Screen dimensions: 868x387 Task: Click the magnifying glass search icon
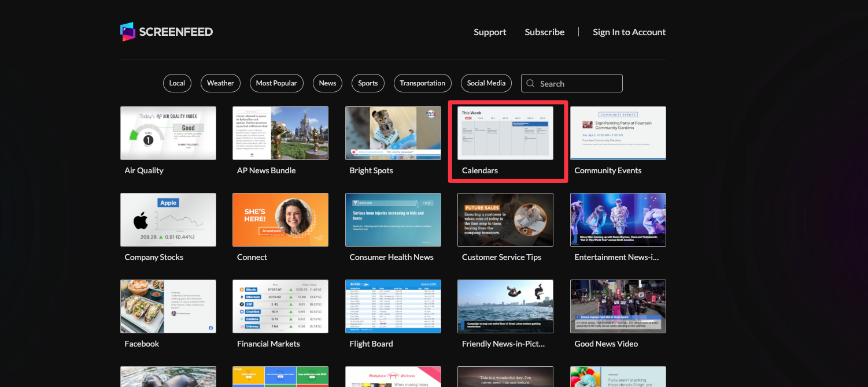tap(530, 83)
